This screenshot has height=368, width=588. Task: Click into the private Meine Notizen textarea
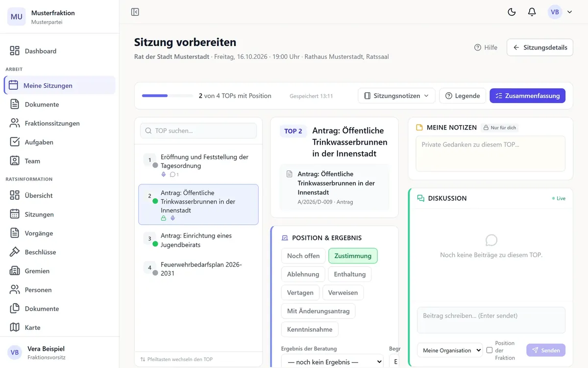click(x=490, y=154)
